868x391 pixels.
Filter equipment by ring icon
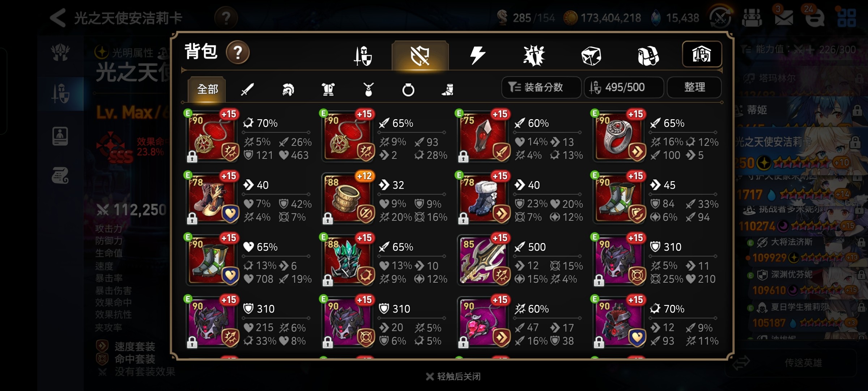point(408,89)
